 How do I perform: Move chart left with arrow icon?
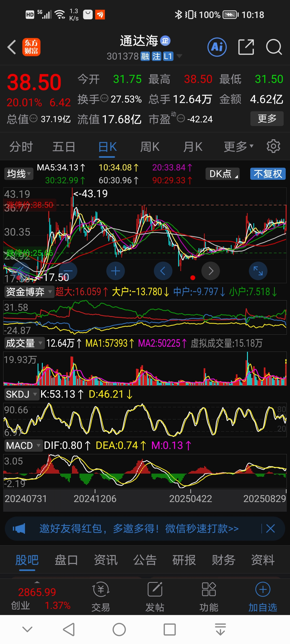163,271
